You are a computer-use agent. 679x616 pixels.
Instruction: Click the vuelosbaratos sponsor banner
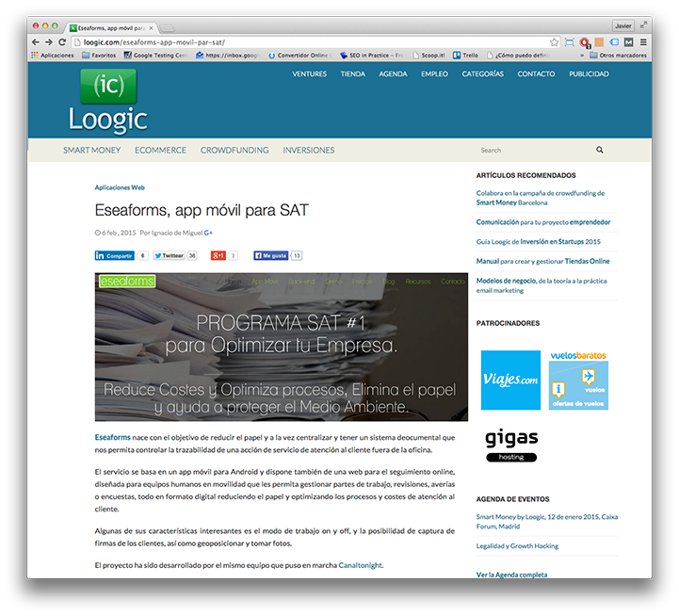click(x=578, y=380)
